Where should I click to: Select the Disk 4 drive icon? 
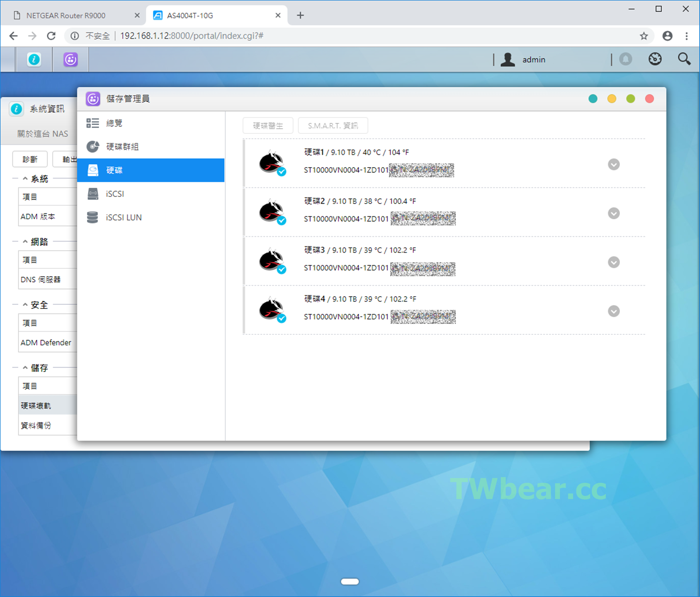click(x=273, y=310)
